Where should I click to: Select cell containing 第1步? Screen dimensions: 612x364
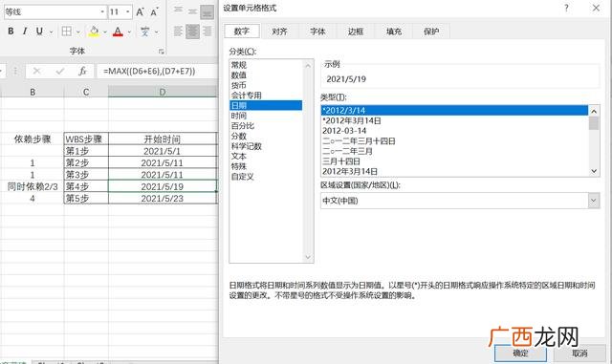point(86,151)
